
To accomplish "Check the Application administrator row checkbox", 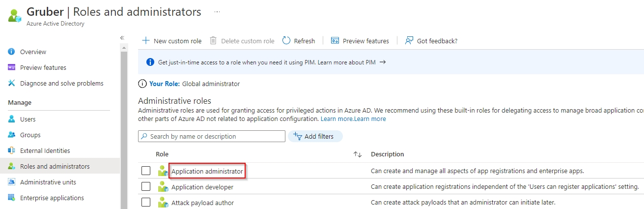I will tap(146, 171).
